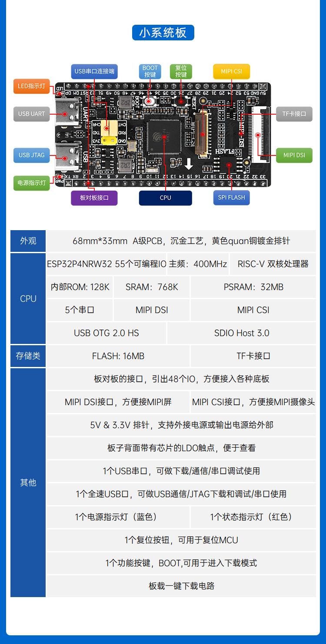
Task: Click the yellow MIPI CSI callout label
Action: coord(231,71)
